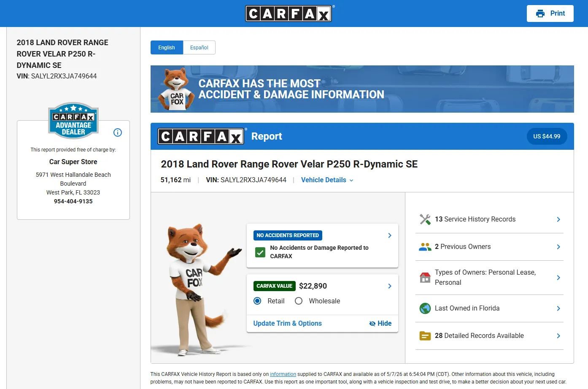588x389 pixels.
Task: Click the Car Super Store dealer name
Action: (73, 162)
